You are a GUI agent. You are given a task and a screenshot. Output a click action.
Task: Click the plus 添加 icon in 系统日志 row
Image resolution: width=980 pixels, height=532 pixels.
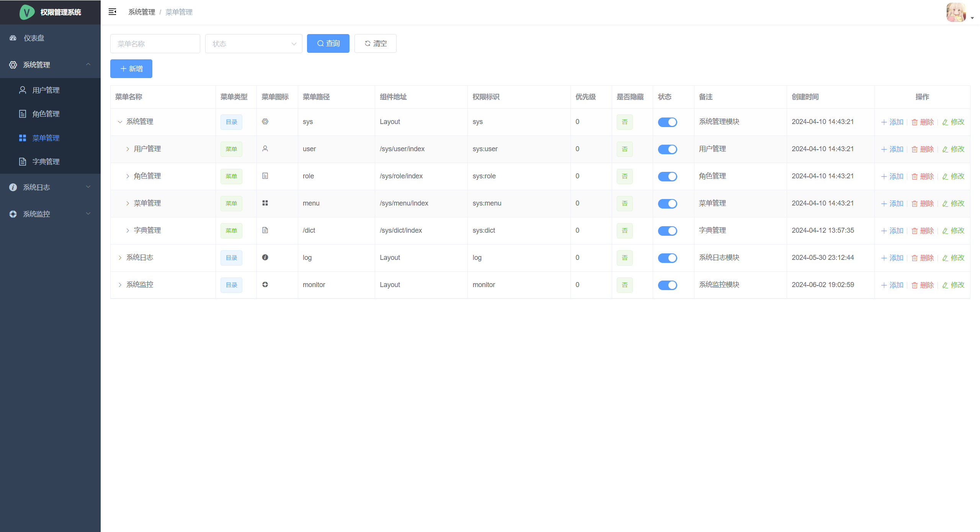884,258
